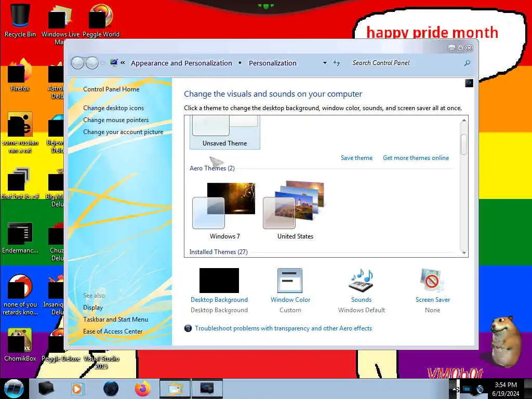Screen dimensions: 532x399
Task: Click the Sounds text link
Action: click(362, 300)
